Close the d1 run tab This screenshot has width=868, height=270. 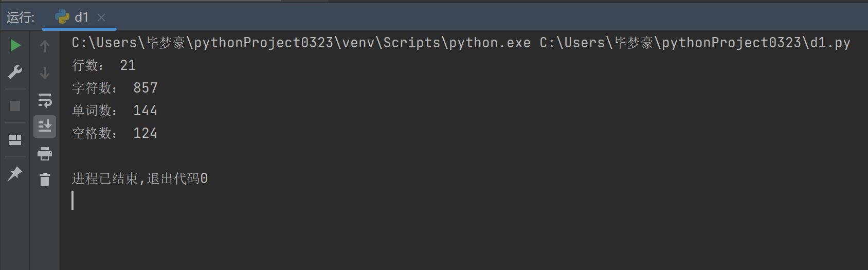point(101,17)
